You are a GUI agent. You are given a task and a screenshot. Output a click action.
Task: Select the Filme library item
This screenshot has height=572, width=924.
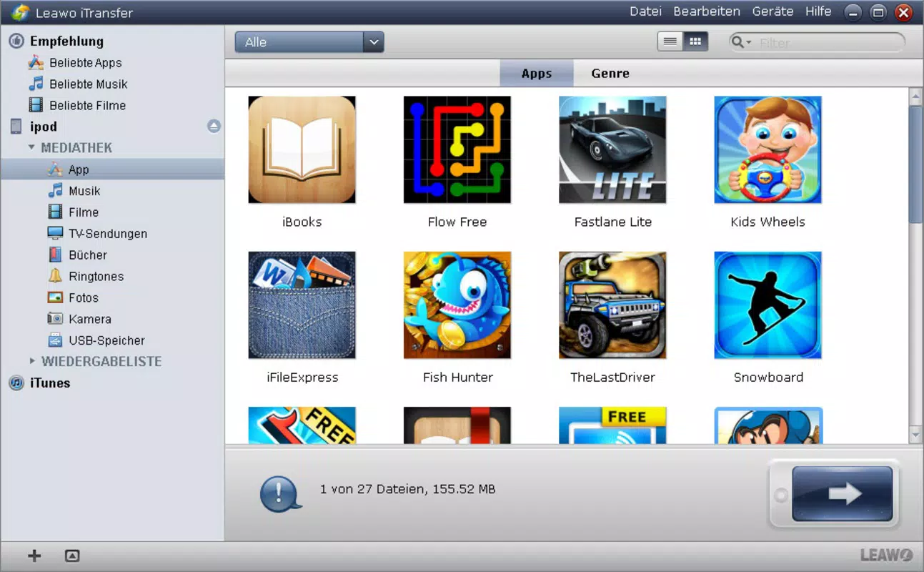tap(83, 212)
